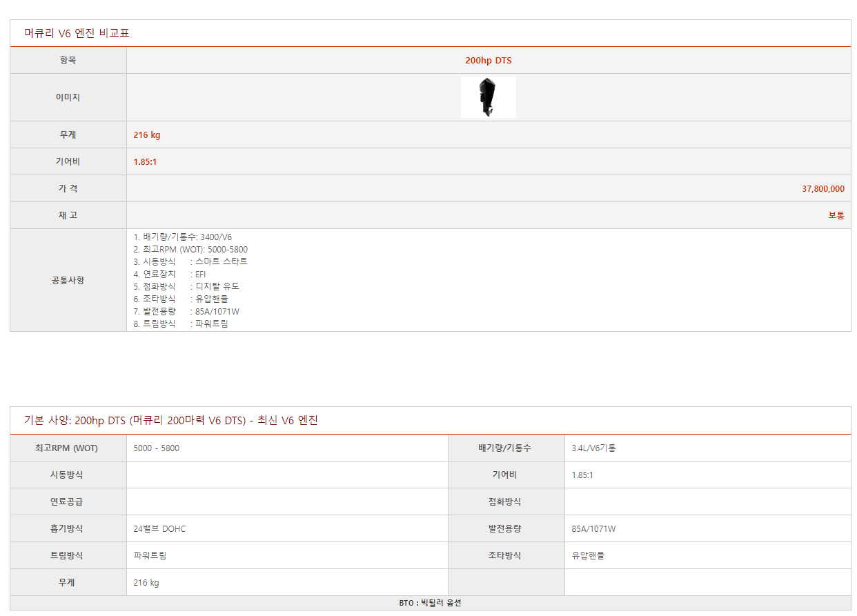Viewport: 857px width, 616px height.
Task: Select line '2. 최고RPM (WOT): 5000-5800'
Action: tap(190, 249)
